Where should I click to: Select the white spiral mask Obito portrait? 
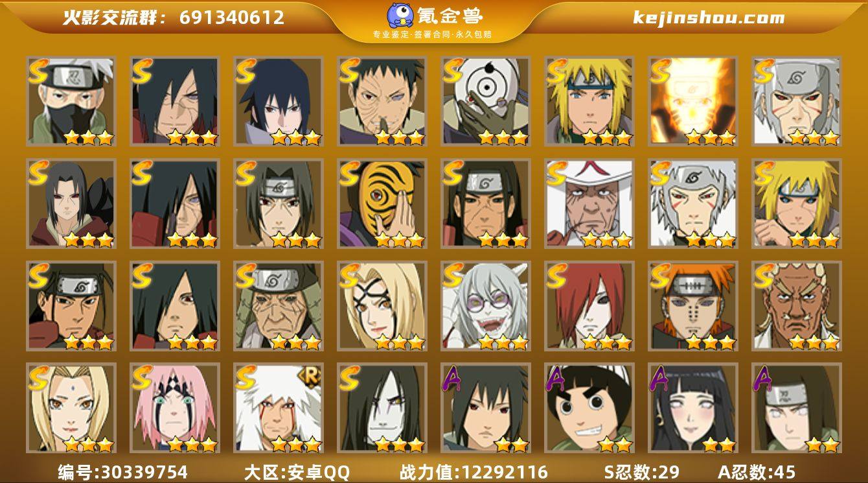click(x=486, y=101)
